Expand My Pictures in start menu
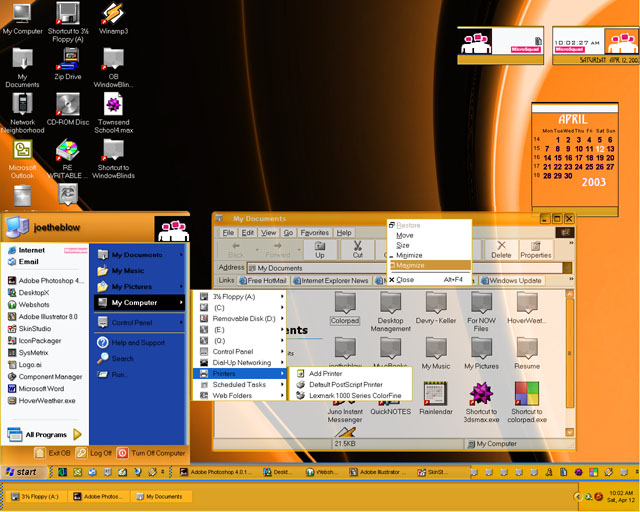640x512 pixels. tap(139, 287)
